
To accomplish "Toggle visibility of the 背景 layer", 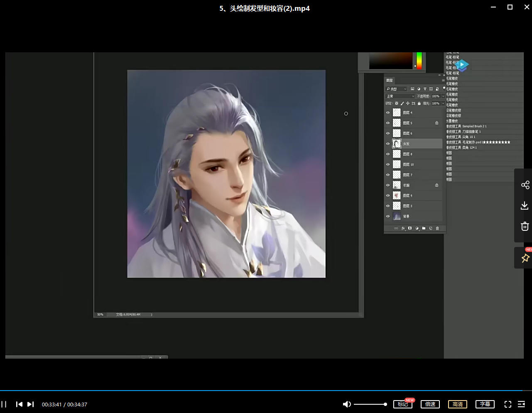I will [388, 216].
